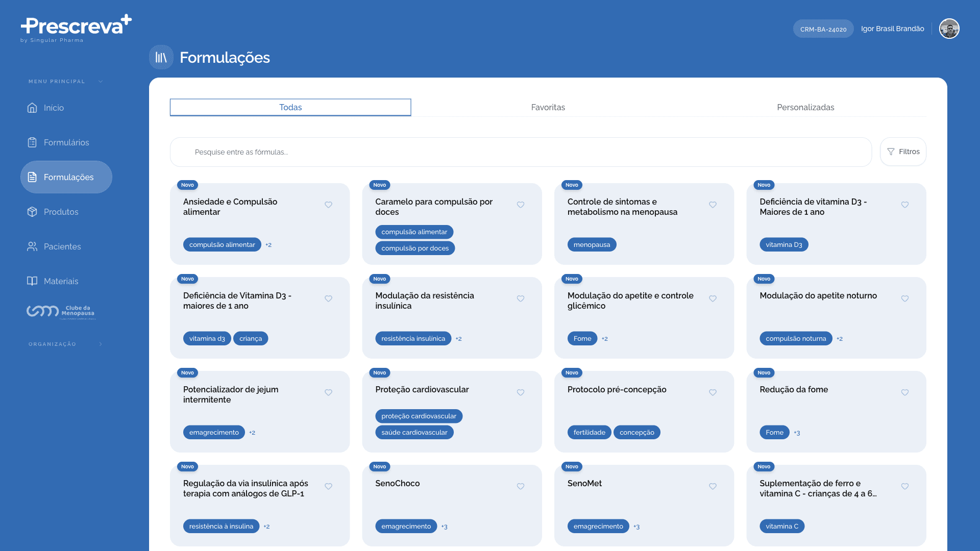This screenshot has width=980, height=551.
Task: Open Início in the sidebar menu
Action: tap(66, 108)
